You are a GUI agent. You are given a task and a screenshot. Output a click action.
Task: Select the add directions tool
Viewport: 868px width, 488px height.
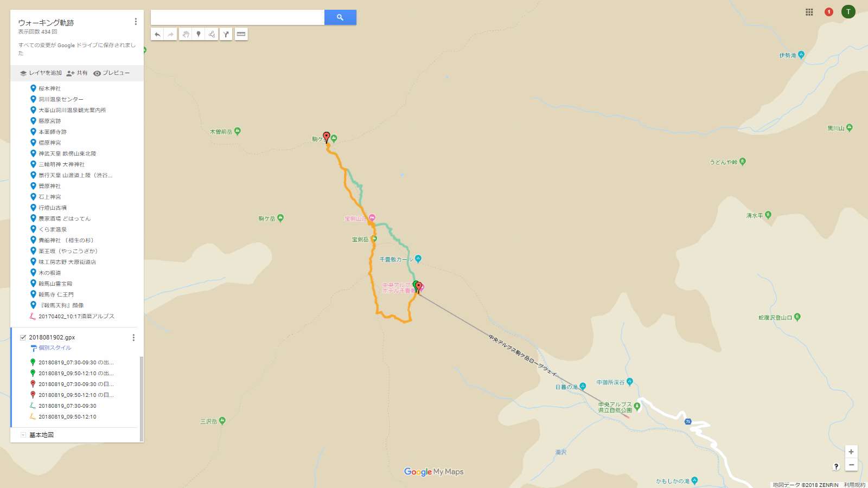click(x=226, y=34)
